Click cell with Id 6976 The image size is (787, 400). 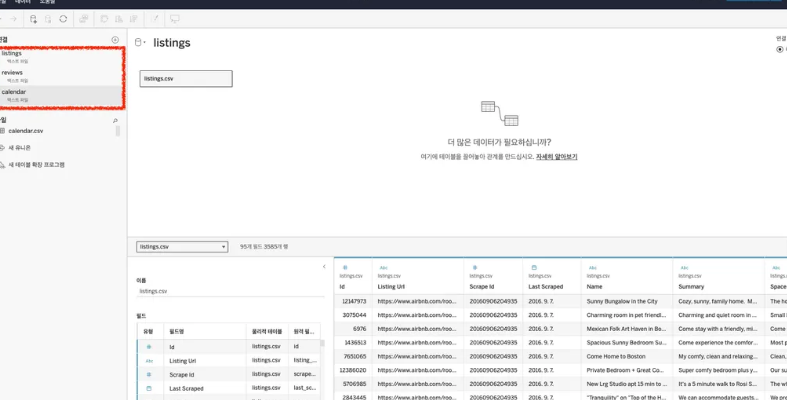point(353,329)
